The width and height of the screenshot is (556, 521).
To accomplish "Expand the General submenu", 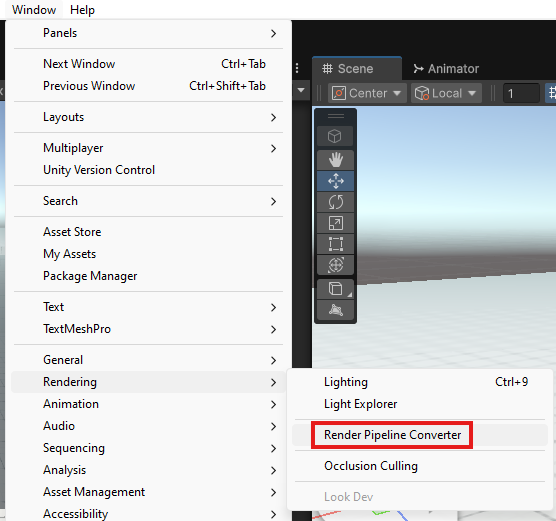I will (x=148, y=360).
